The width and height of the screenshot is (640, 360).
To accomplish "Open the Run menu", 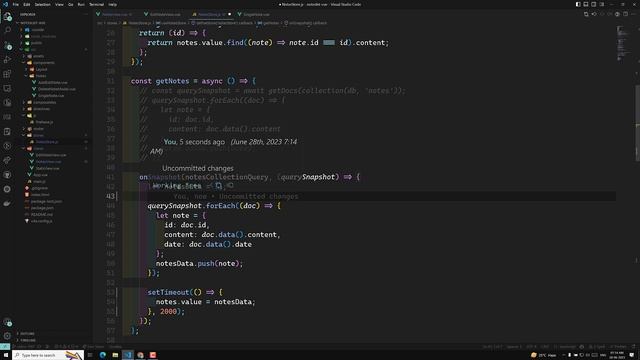I will [x=81, y=4].
